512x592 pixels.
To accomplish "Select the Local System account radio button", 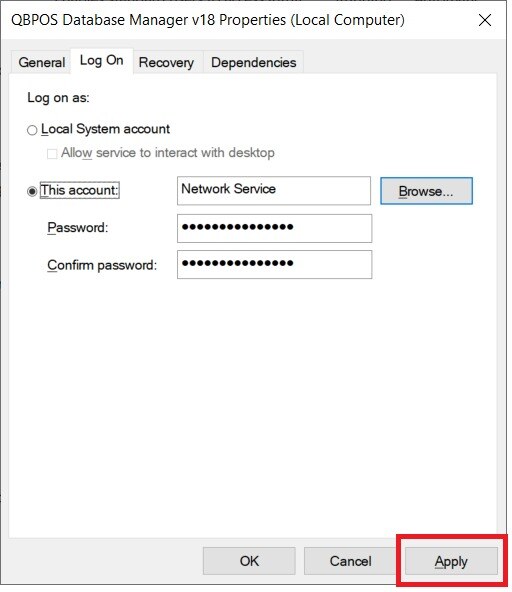I will coord(32,130).
